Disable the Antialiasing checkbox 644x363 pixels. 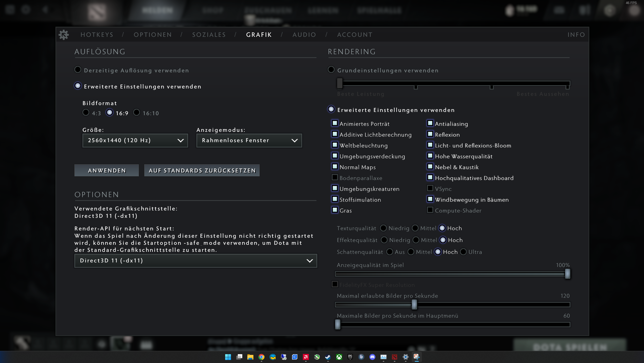click(430, 123)
